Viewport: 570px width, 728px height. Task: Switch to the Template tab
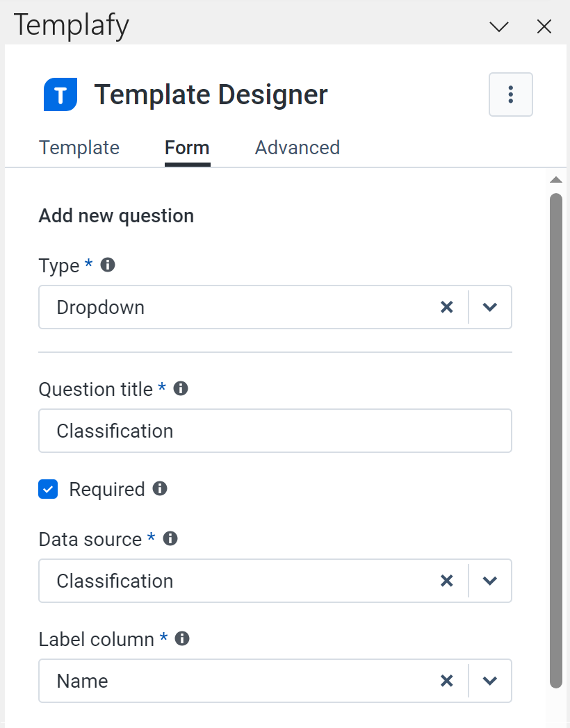pyautogui.click(x=79, y=147)
